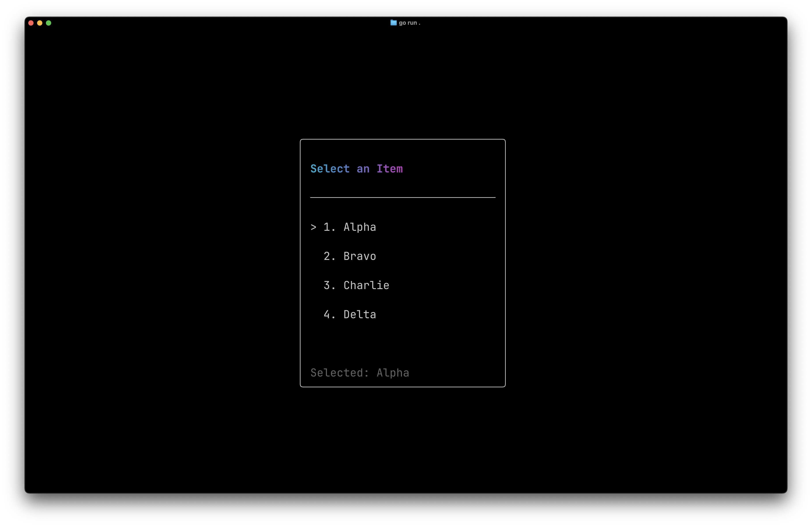Close the terminal window with red button

[x=31, y=23]
